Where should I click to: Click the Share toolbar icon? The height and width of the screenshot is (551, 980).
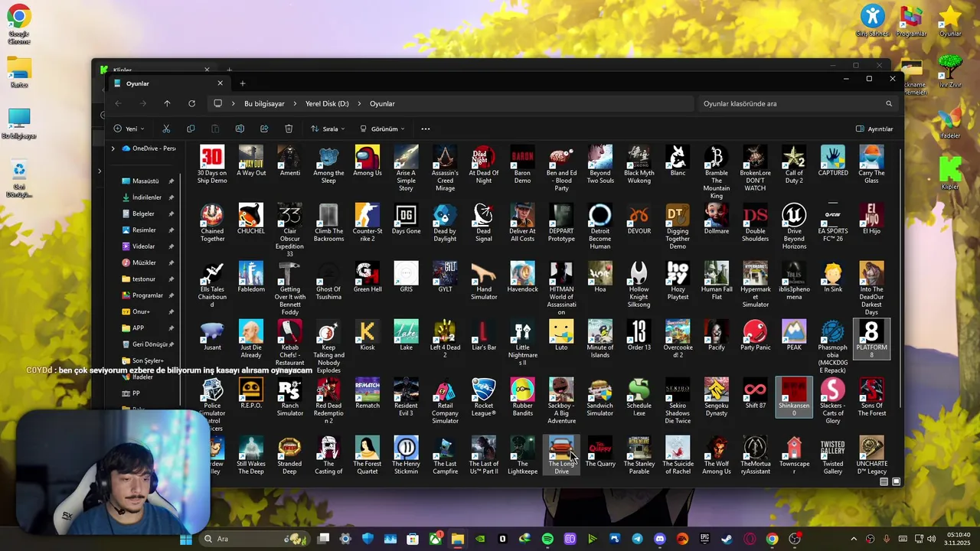264,129
